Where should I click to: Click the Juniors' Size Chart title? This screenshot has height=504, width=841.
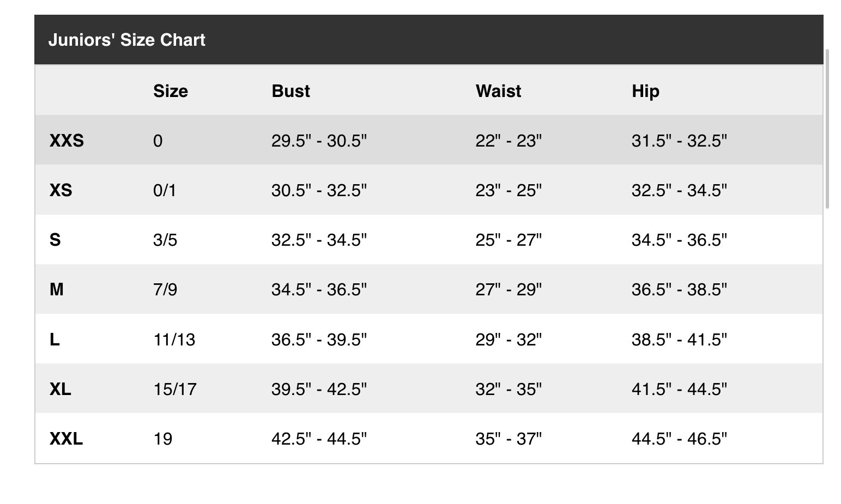click(x=127, y=40)
